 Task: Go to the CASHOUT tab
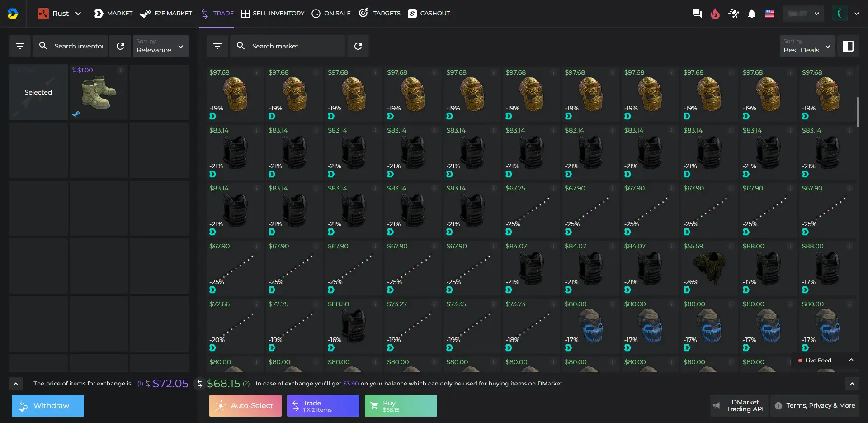coord(429,14)
